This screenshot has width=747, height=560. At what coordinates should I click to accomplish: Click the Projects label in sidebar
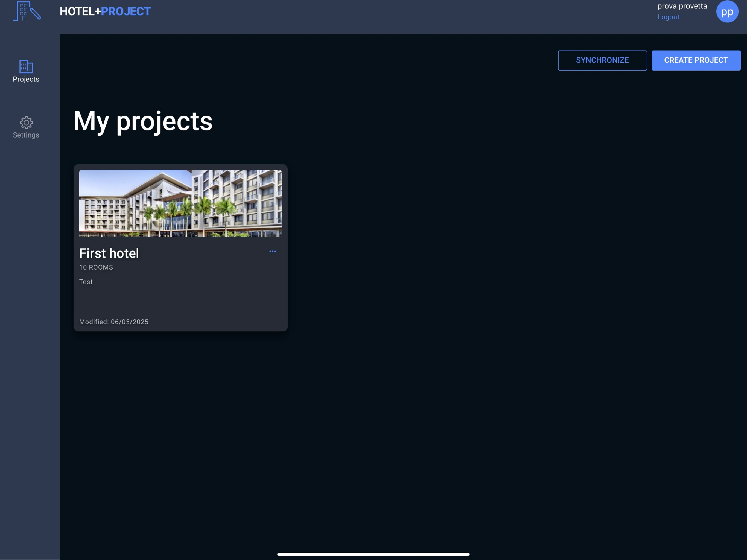click(x=26, y=79)
